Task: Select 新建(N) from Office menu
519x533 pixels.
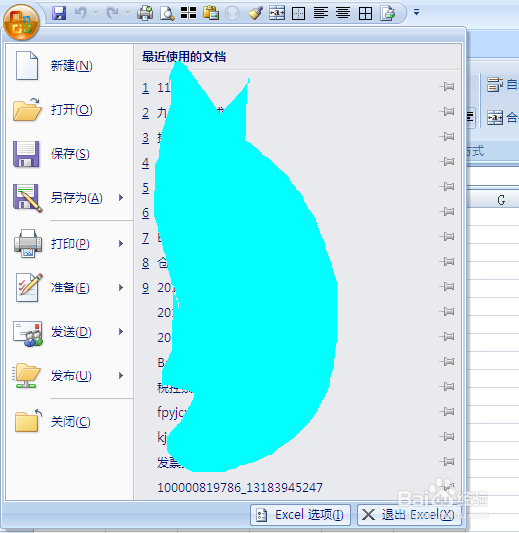Action: [x=69, y=66]
